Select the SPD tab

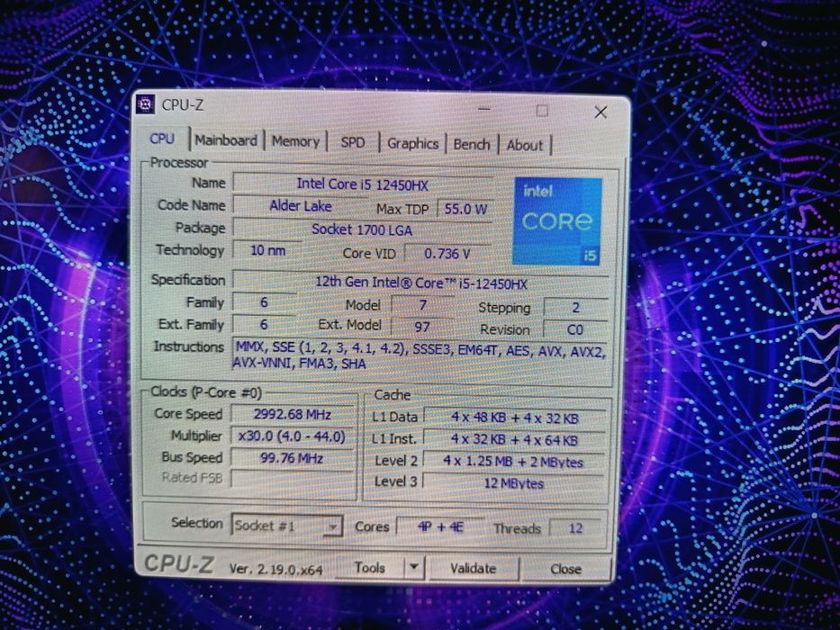click(x=353, y=142)
